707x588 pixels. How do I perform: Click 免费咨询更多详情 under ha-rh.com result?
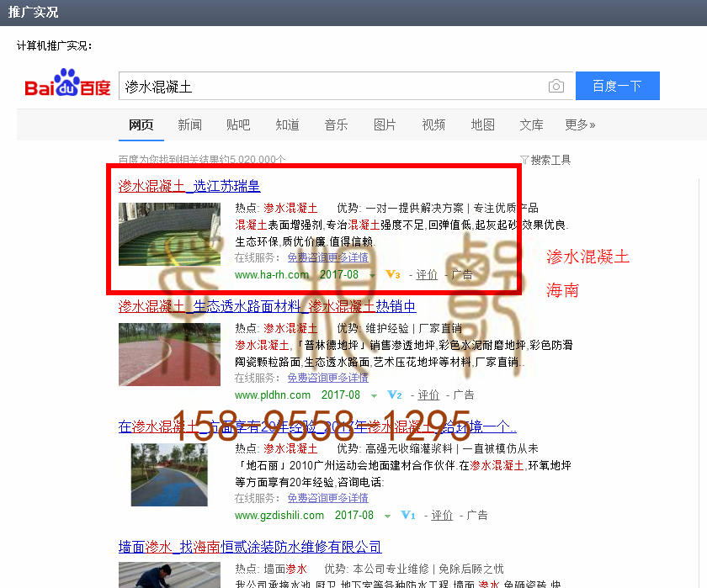point(327,257)
